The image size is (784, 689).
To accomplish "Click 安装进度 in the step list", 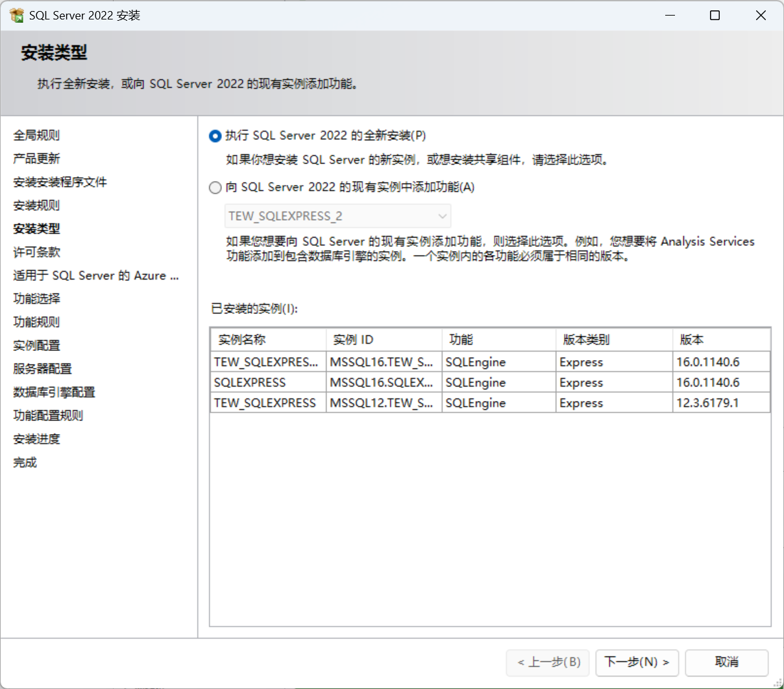I will (x=36, y=439).
